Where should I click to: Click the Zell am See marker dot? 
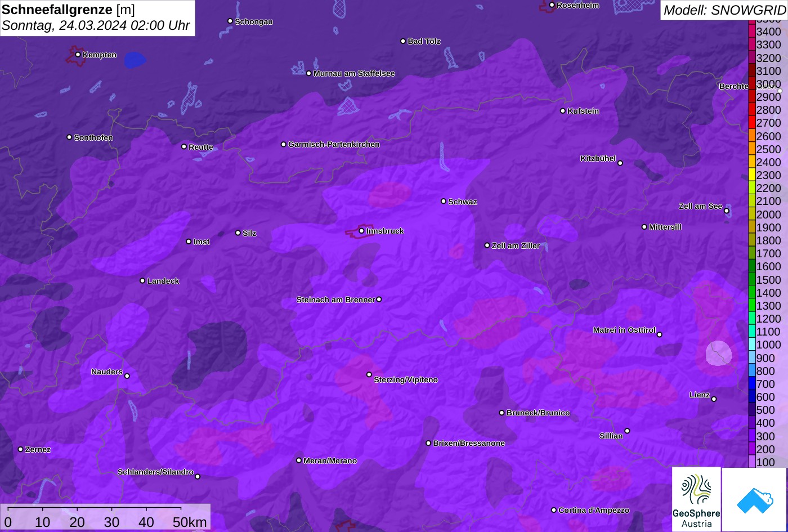pos(727,211)
